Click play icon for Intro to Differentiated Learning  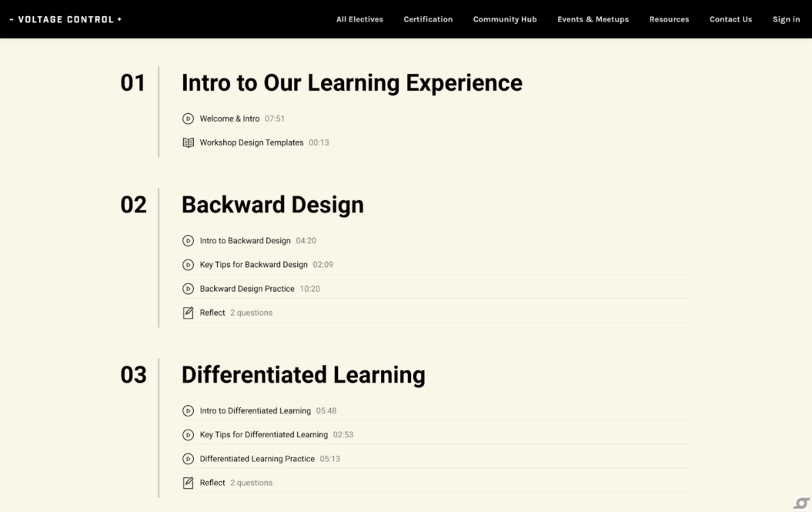tap(188, 411)
